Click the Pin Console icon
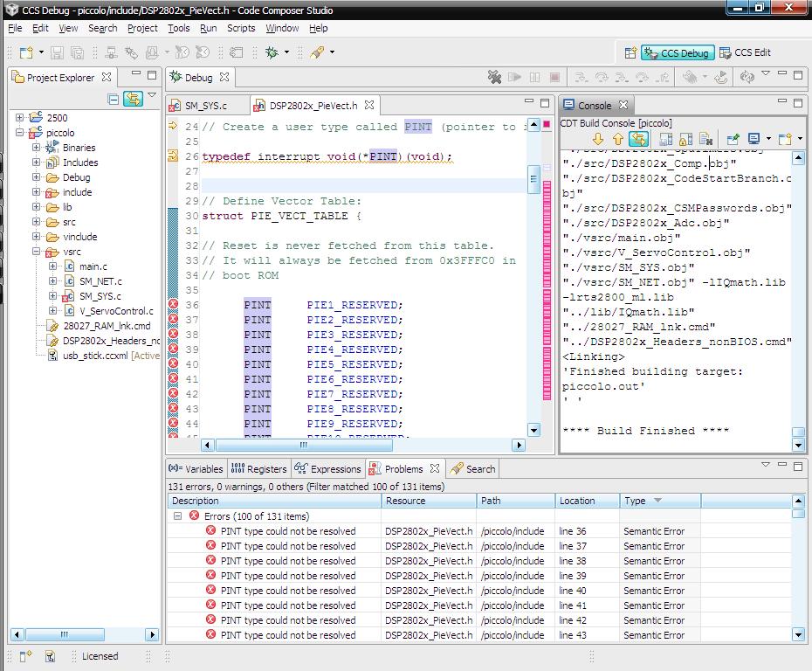The image size is (812, 671). coord(733,139)
